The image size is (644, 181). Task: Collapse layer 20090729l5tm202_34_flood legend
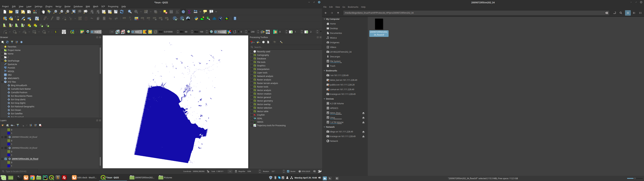coord(2,159)
